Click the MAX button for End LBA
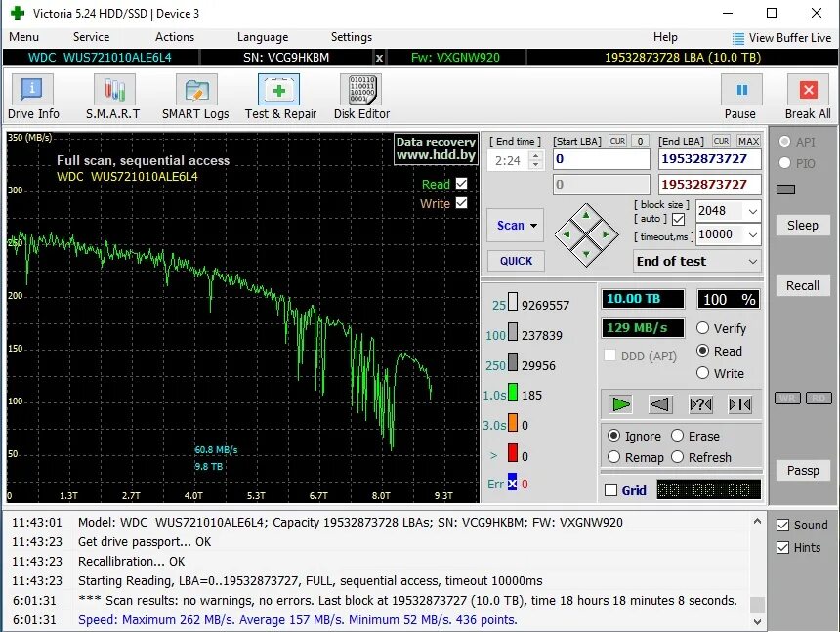 [x=748, y=141]
